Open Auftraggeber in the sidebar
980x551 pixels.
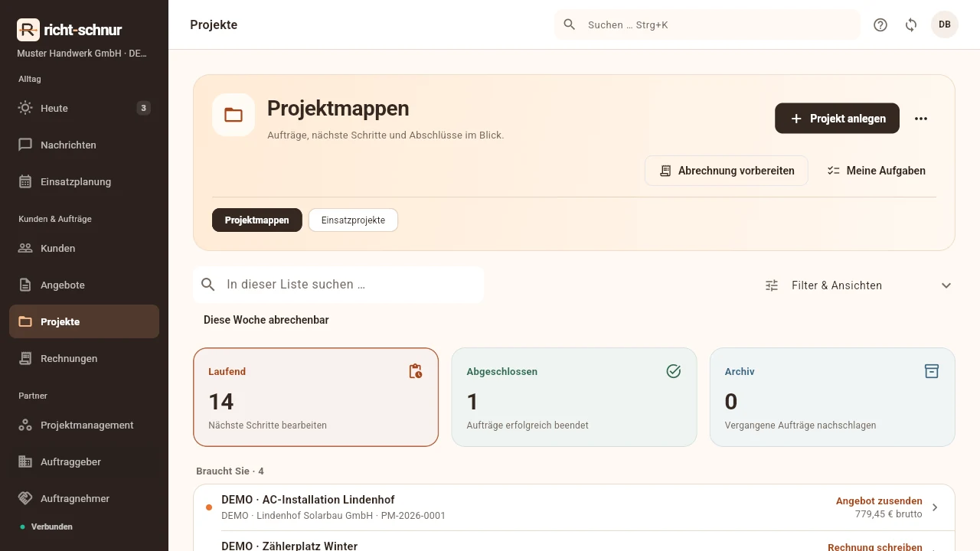(84, 461)
